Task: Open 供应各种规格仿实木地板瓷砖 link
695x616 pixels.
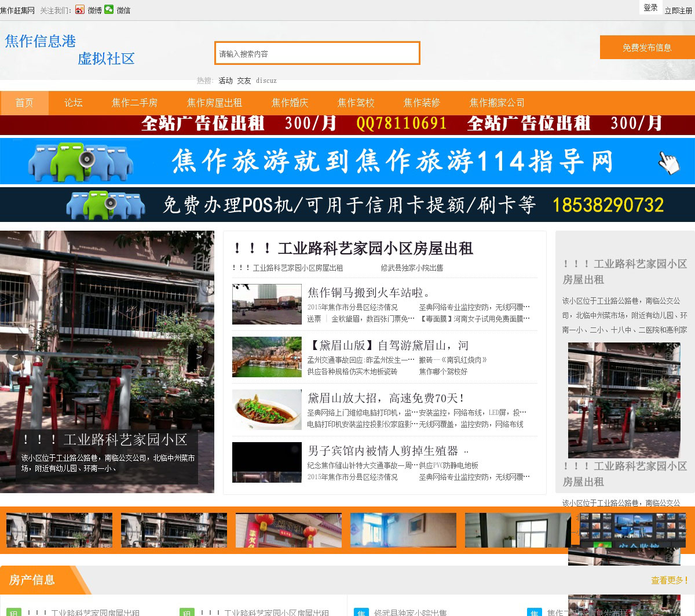Action: (x=352, y=371)
